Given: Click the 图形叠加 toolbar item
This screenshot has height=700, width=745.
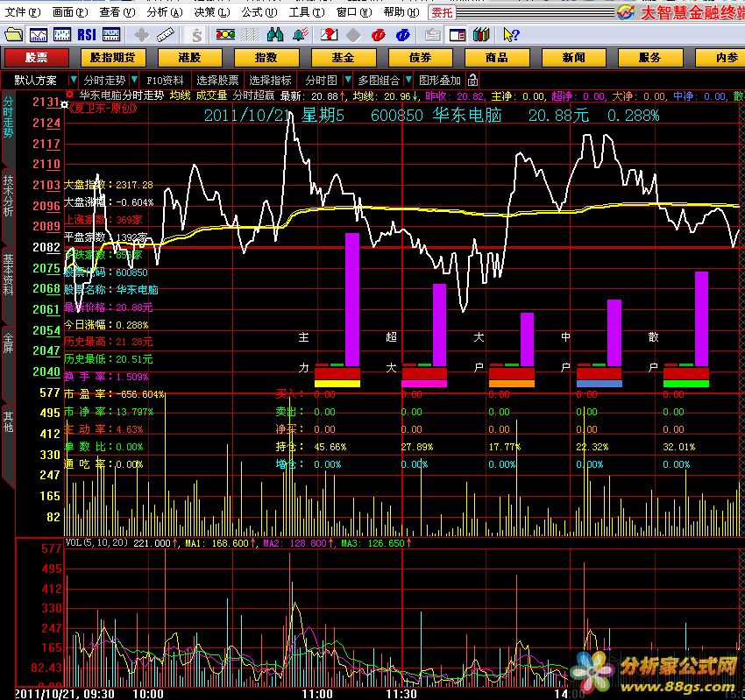Looking at the screenshot, I should (439, 81).
